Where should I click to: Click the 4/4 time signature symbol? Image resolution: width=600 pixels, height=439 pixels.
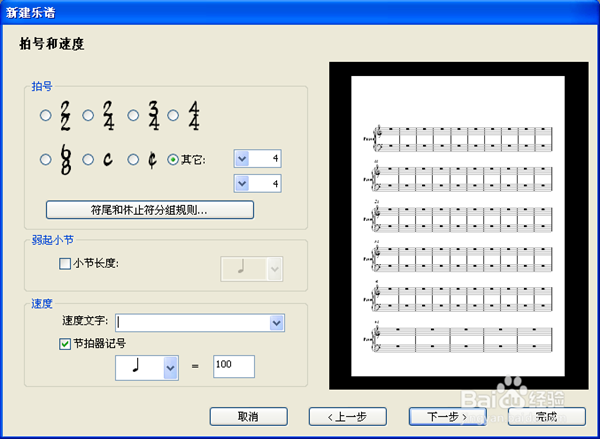194,116
